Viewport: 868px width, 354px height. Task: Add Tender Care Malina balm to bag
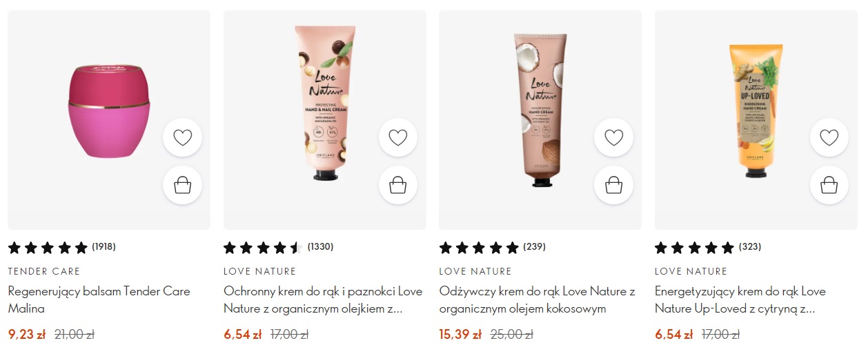[182, 185]
